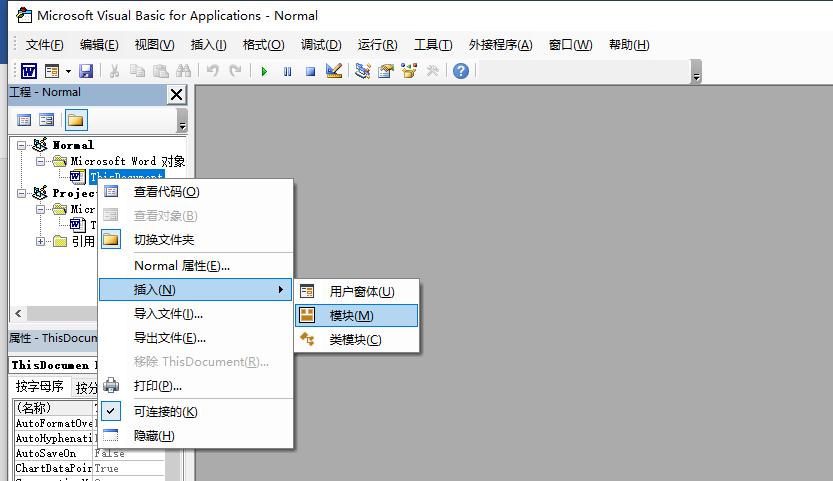Choose 查看代码(O) in context menu
Viewport: 833px width, 481px height.
pyautogui.click(x=196, y=192)
